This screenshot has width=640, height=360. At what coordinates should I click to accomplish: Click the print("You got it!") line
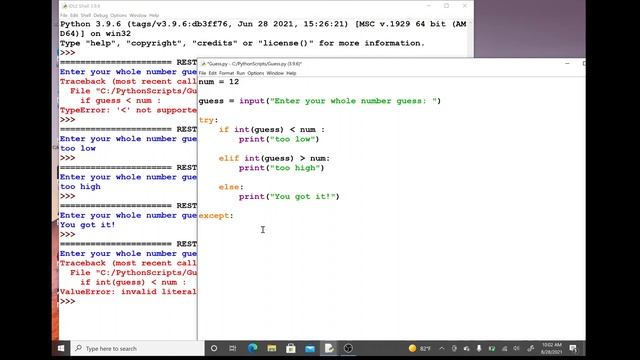289,196
